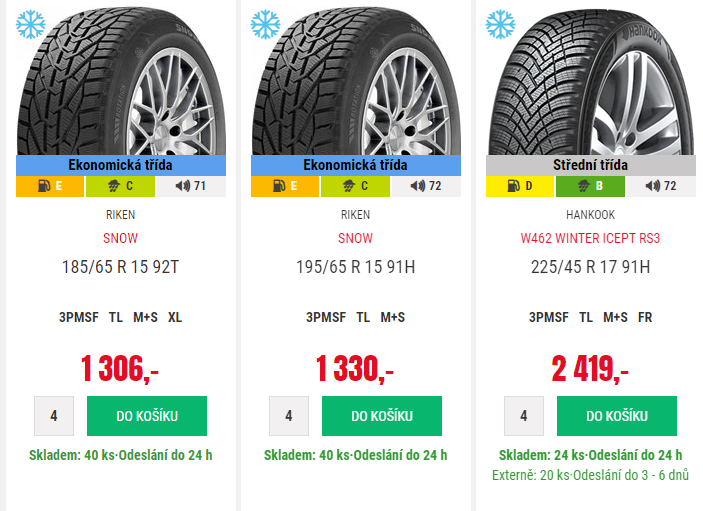Click noise level 71 label
This screenshot has height=511, width=703.
click(190, 186)
